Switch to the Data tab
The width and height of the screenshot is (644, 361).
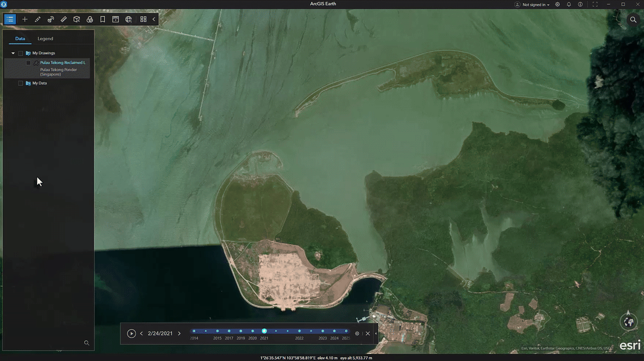(20, 39)
